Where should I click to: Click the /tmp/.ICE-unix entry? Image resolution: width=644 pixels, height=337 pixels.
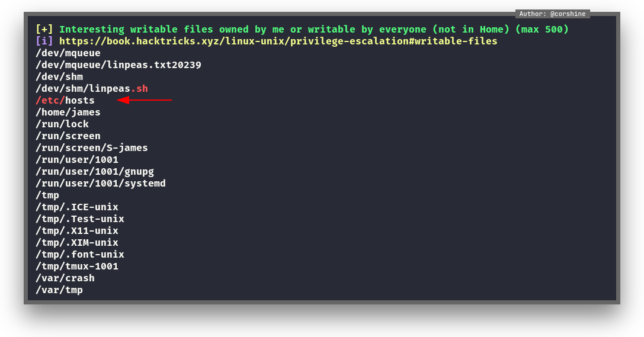pos(77,207)
